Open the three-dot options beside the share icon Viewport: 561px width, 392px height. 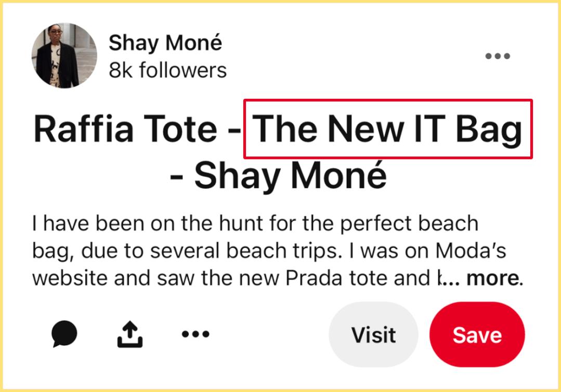pyautogui.click(x=195, y=334)
